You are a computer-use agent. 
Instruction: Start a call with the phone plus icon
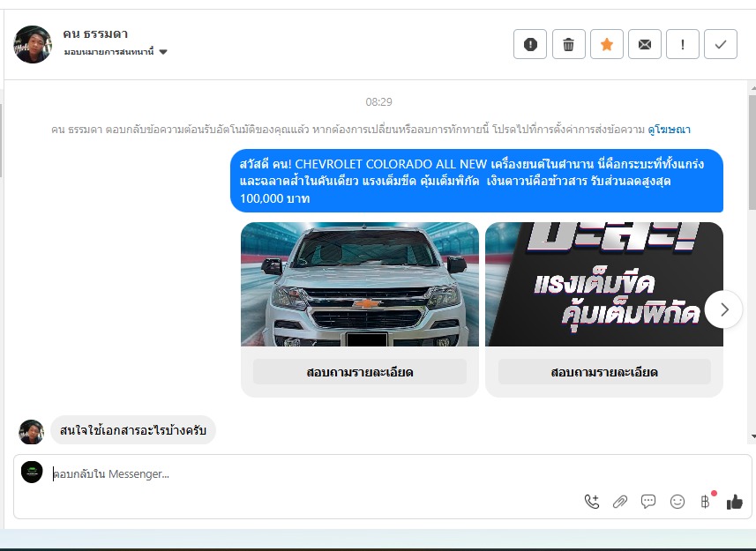[x=592, y=502]
